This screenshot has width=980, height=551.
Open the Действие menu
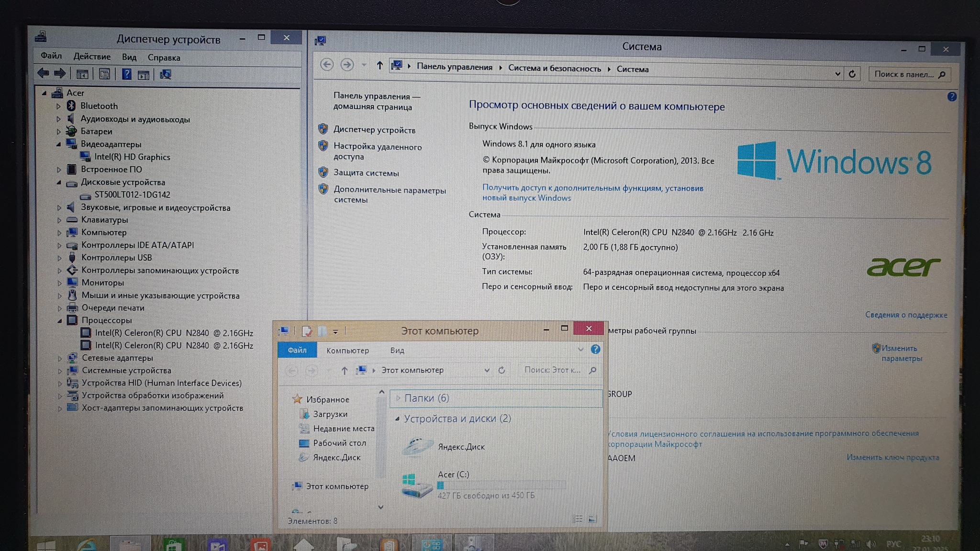pos(92,56)
